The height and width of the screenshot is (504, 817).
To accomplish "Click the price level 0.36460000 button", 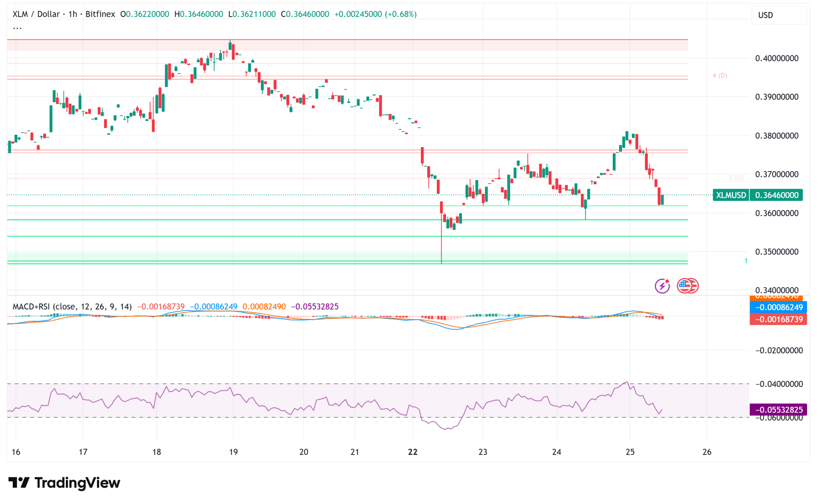I will tap(776, 195).
